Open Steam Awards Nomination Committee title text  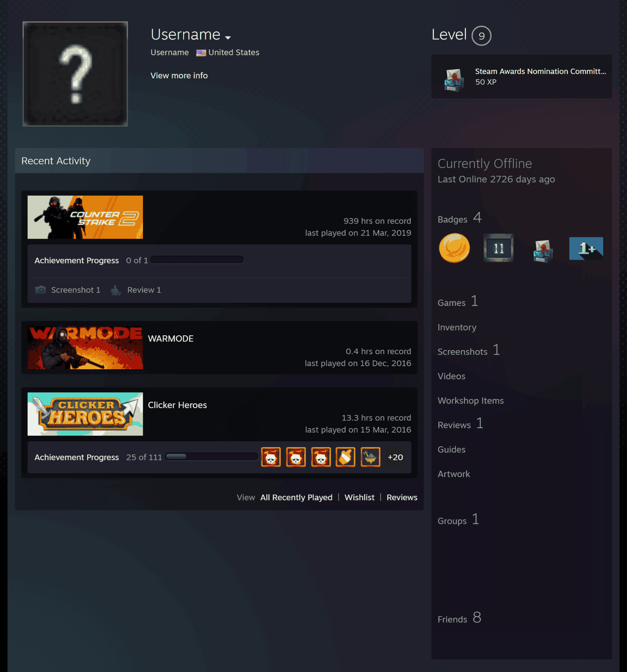(x=540, y=71)
